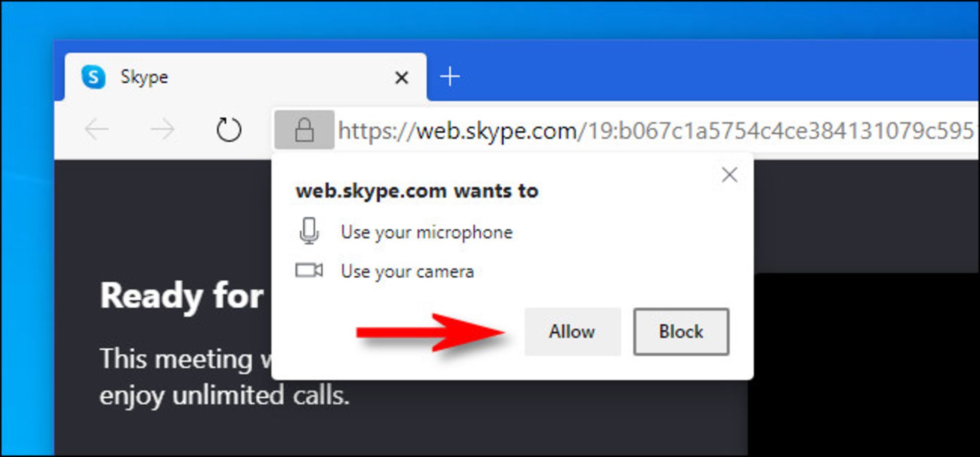
Task: Close the Skype browser tab
Action: [x=402, y=78]
